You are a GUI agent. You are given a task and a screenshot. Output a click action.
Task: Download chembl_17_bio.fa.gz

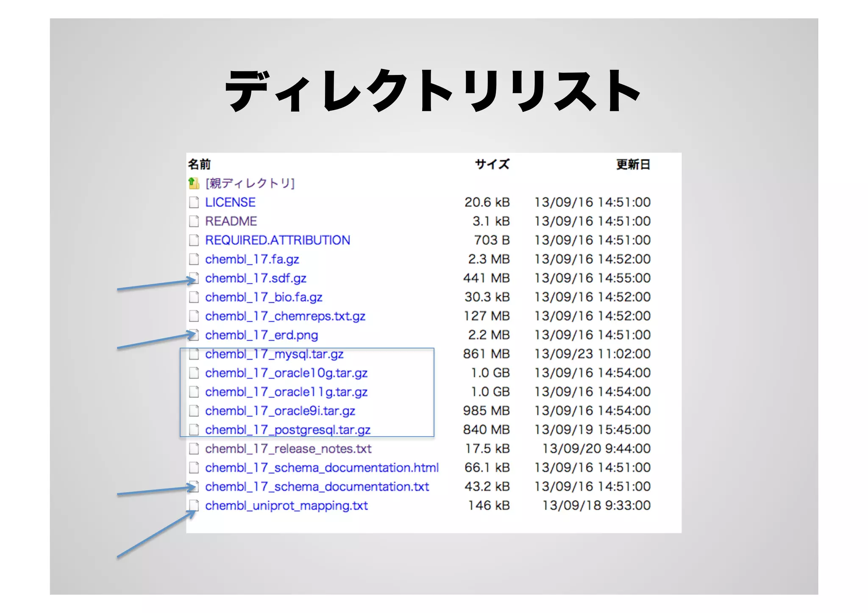(x=264, y=297)
